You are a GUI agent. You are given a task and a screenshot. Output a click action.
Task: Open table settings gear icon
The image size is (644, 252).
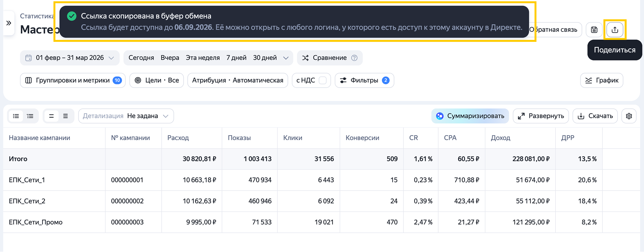click(x=629, y=116)
